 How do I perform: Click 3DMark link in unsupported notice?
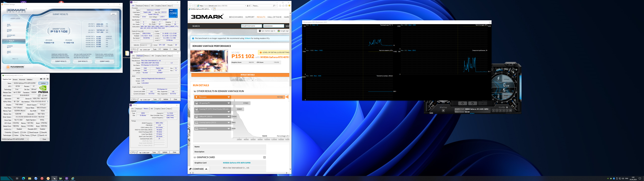(x=248, y=38)
